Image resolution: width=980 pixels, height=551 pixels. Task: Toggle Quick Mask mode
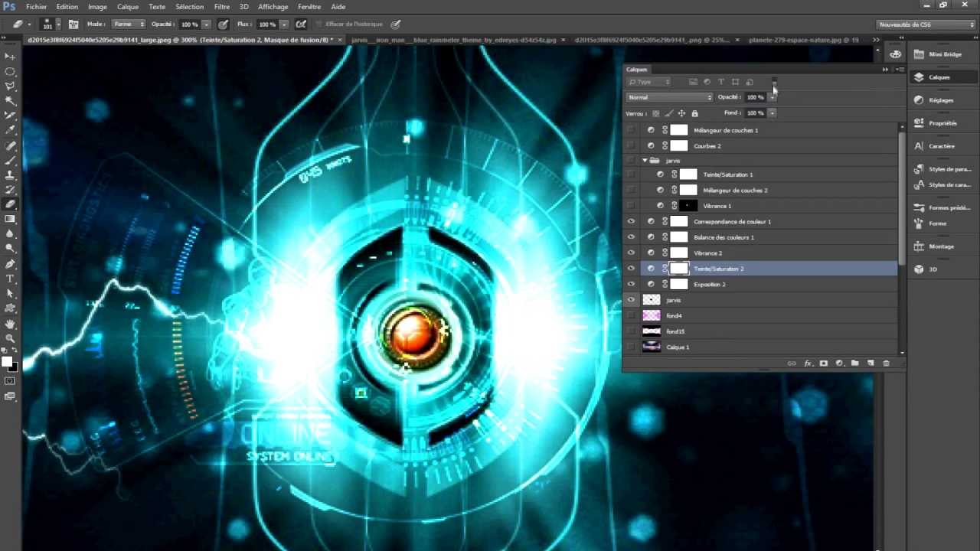11,381
